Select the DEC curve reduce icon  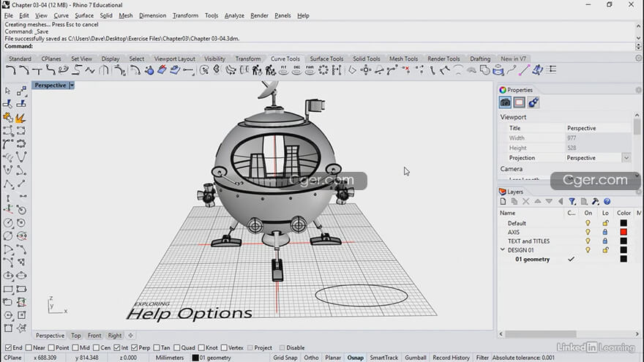[x=296, y=70]
